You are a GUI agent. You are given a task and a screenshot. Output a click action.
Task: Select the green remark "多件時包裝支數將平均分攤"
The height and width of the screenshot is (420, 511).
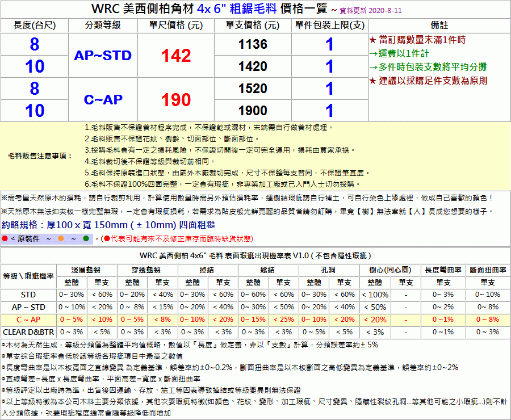433,67
